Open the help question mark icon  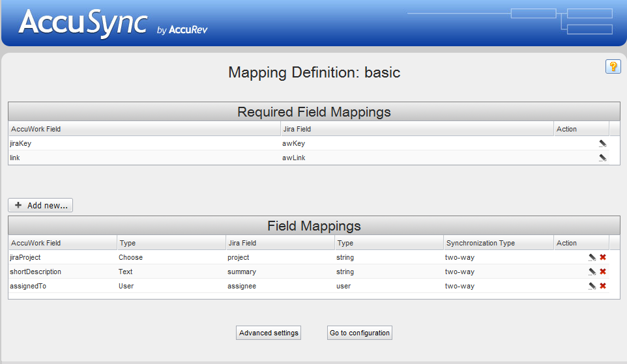pos(613,66)
